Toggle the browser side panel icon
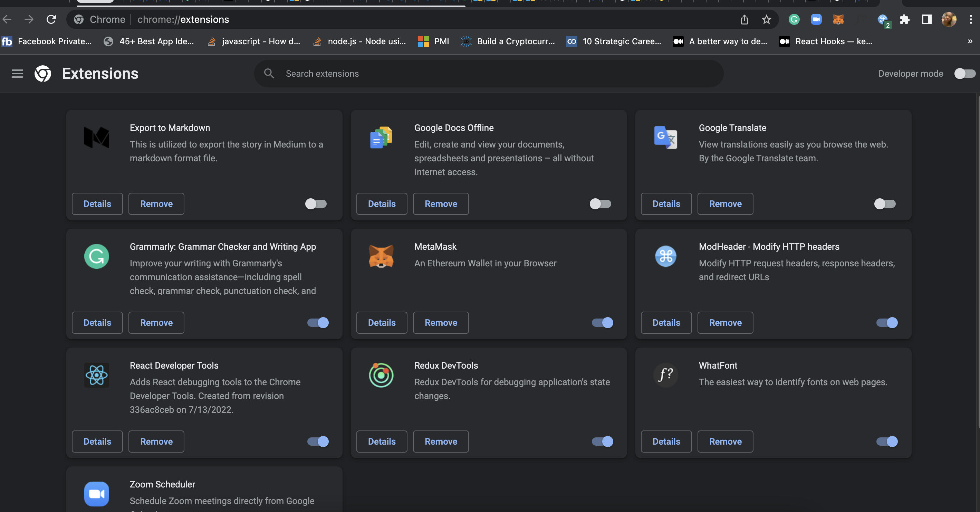 tap(926, 19)
